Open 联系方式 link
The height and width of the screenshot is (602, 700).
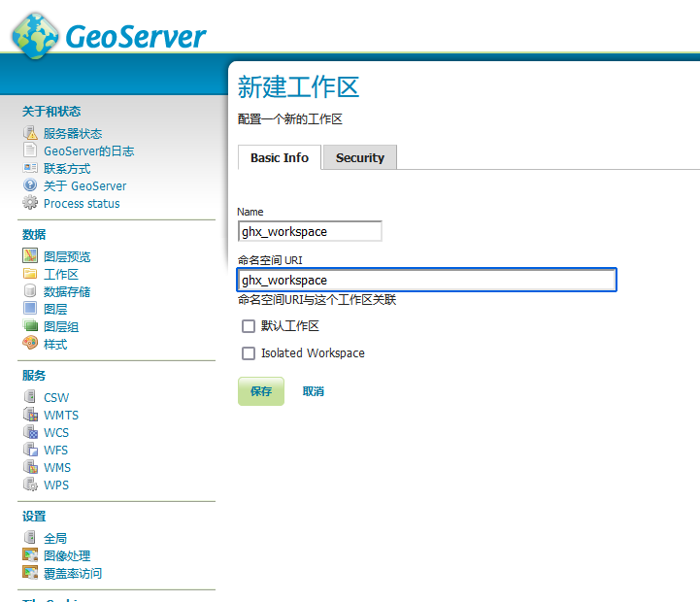click(x=67, y=168)
